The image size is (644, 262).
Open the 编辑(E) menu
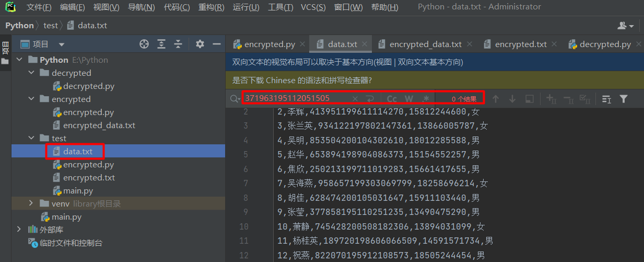click(x=73, y=7)
